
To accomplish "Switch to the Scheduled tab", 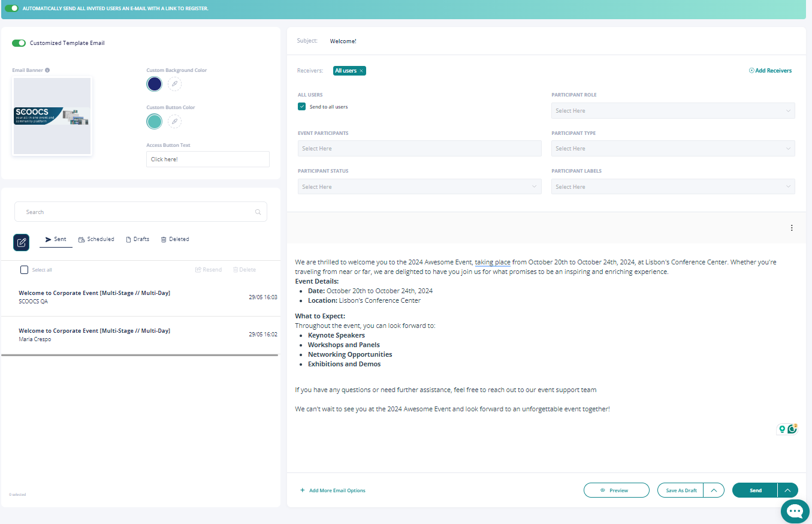I will 96,239.
